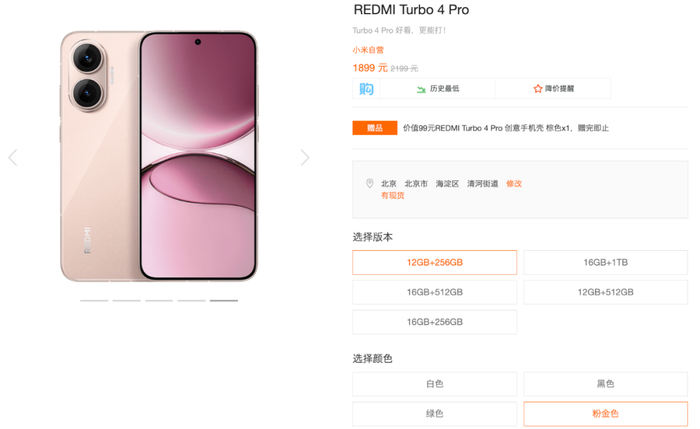This screenshot has height=429, width=700.
Task: Click the green 历史最低 price trend icon
Action: click(x=421, y=89)
